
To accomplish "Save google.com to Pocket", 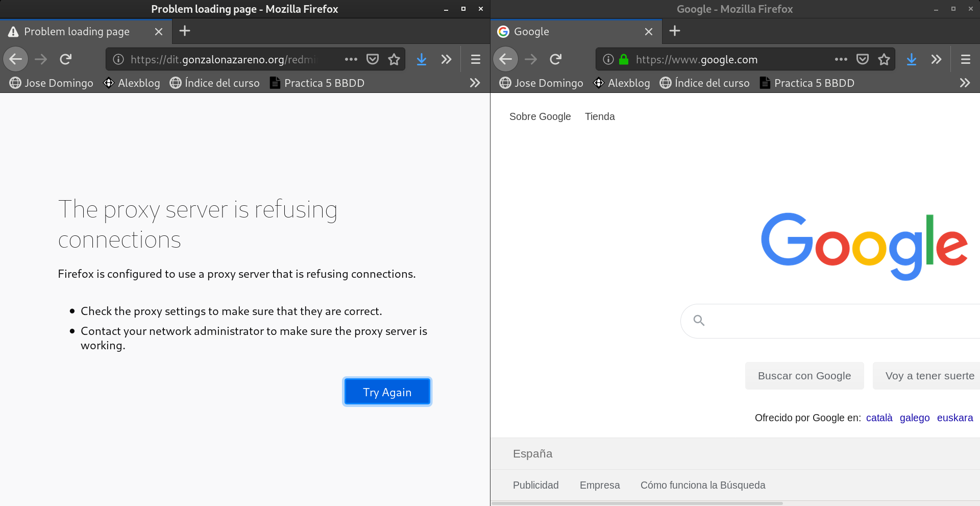I will tap(862, 59).
